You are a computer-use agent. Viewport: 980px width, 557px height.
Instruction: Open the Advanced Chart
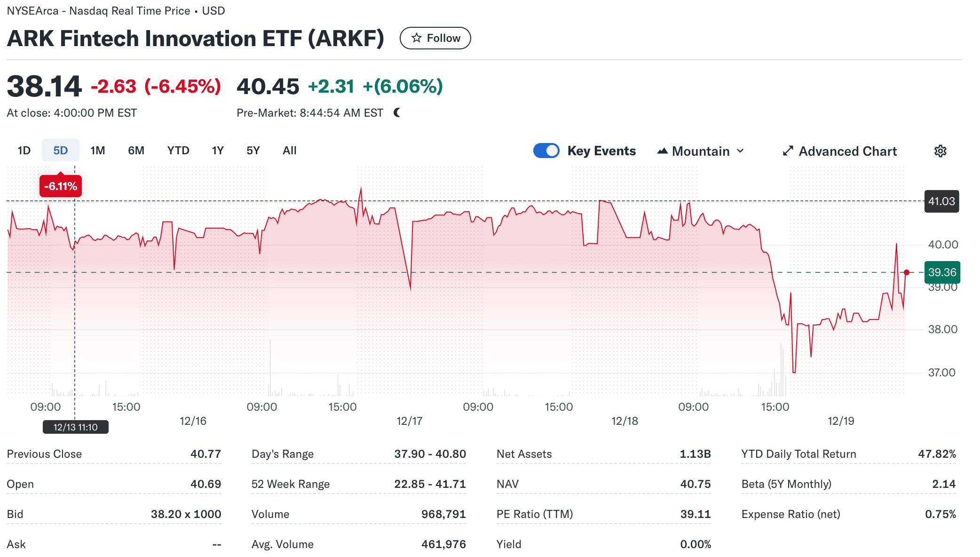(847, 151)
